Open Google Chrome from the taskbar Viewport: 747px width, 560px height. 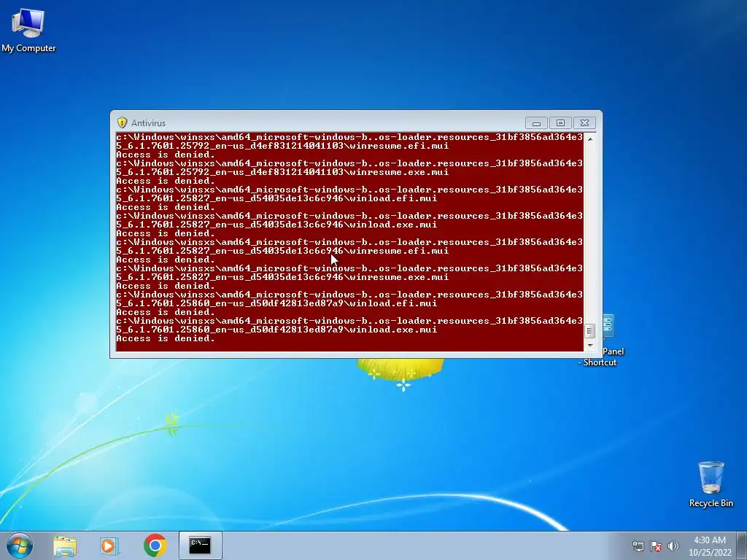point(155,545)
